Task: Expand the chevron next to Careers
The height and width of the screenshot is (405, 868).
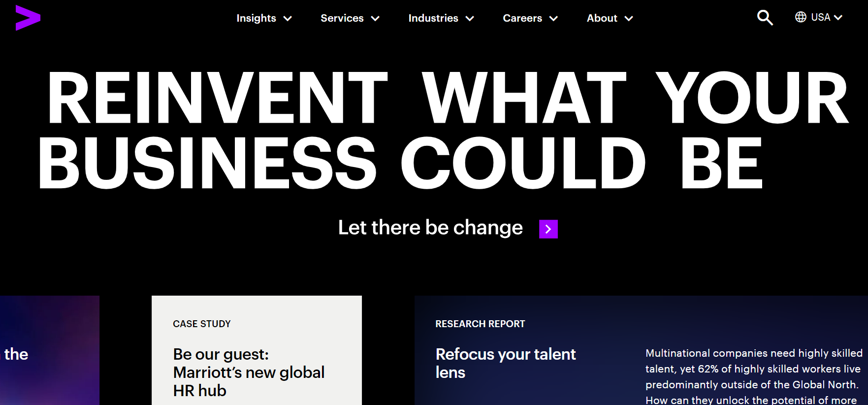Action: click(553, 19)
